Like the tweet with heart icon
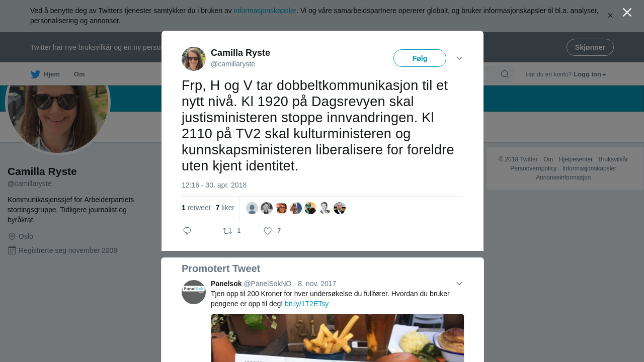644x362 pixels. 268,231
